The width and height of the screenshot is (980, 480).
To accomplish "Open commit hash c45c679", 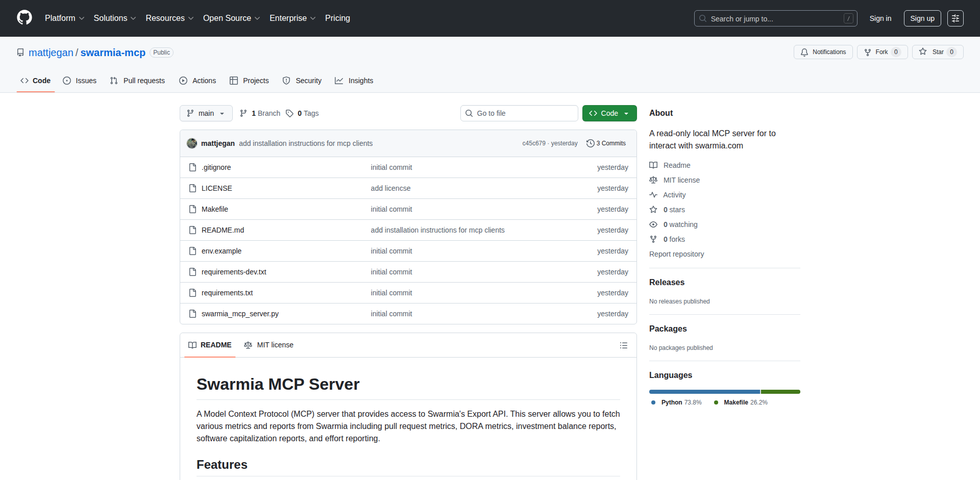I will click(x=534, y=143).
